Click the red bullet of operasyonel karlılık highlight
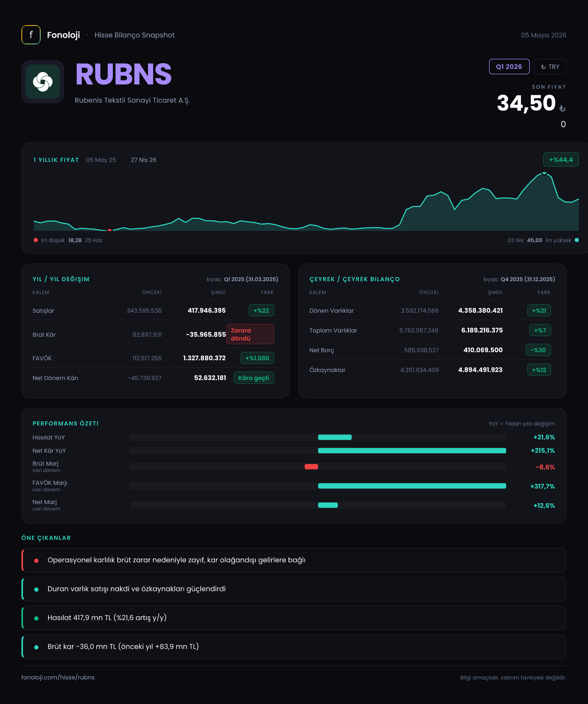 [36, 560]
